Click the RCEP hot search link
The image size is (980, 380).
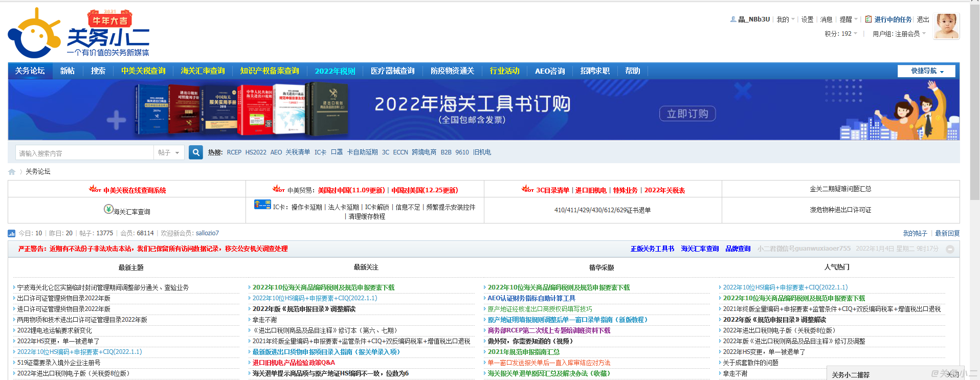234,152
